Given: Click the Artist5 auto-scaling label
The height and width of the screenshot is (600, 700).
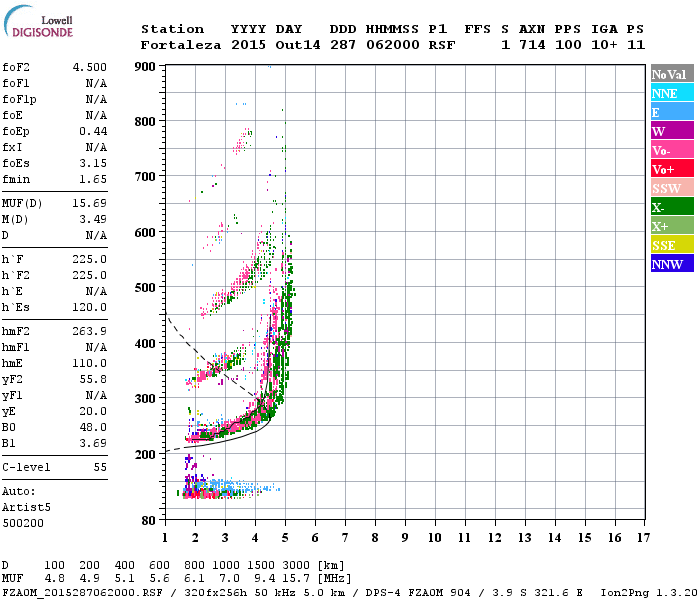Looking at the screenshot, I should (x=26, y=508).
